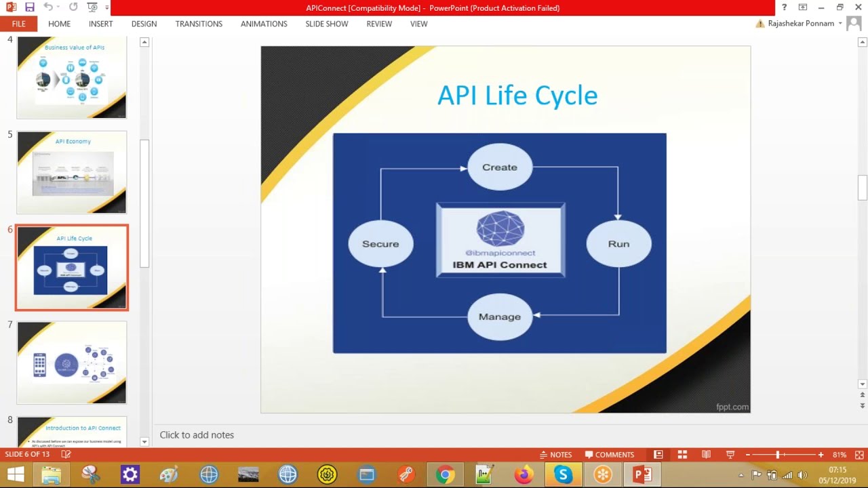The height and width of the screenshot is (488, 868).
Task: Toggle the COMMENTS pane button
Action: pyautogui.click(x=610, y=455)
